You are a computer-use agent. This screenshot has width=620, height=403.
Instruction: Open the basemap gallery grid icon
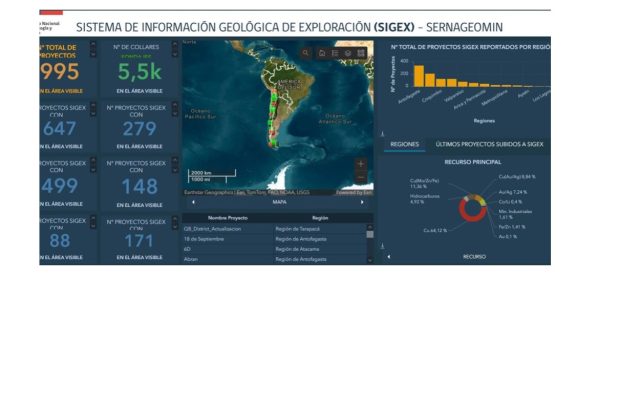(x=361, y=53)
